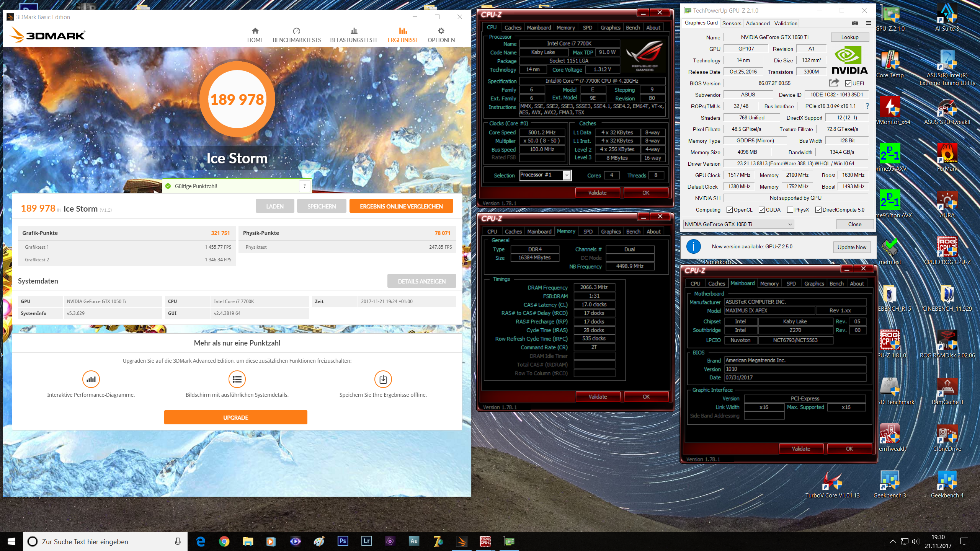This screenshot has width=980, height=551.
Task: Click OK in the CPU-Z Memory window
Action: (646, 396)
